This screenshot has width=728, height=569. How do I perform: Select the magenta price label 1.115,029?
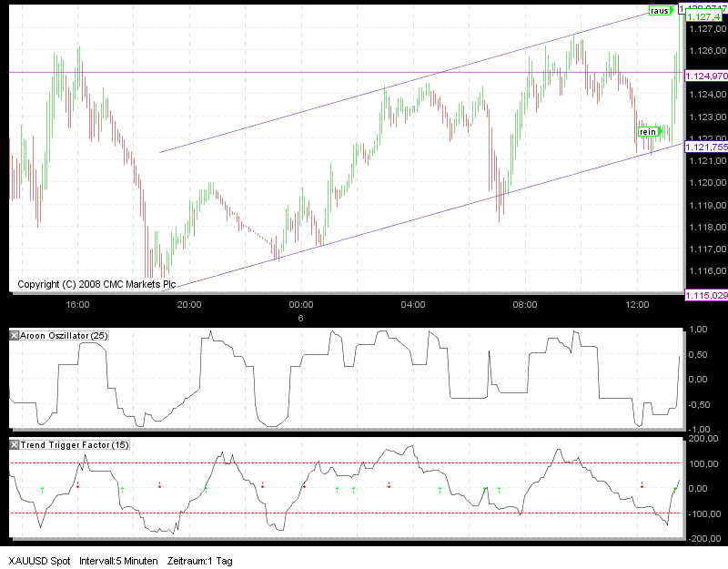pyautogui.click(x=705, y=293)
